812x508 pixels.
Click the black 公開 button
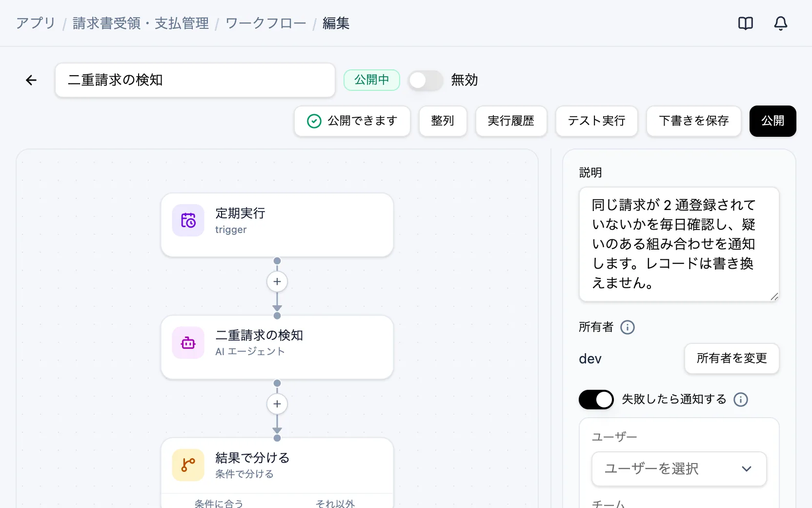(x=773, y=121)
